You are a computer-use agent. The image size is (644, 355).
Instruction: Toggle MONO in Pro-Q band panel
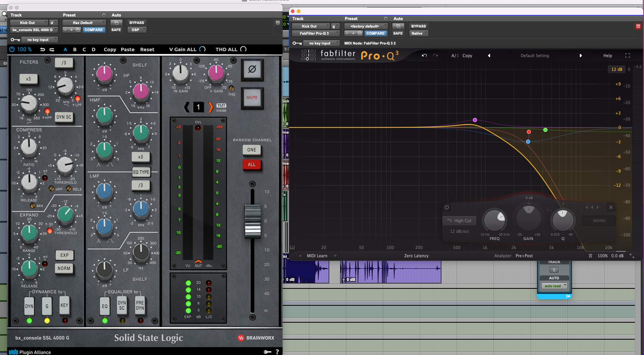pos(599,221)
